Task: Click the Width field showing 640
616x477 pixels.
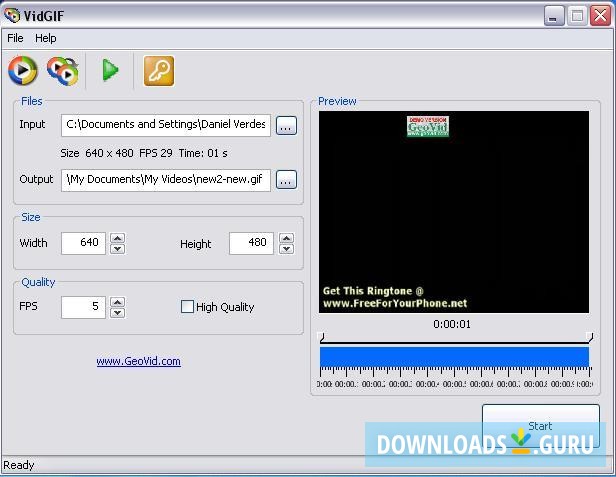Action: [x=83, y=243]
